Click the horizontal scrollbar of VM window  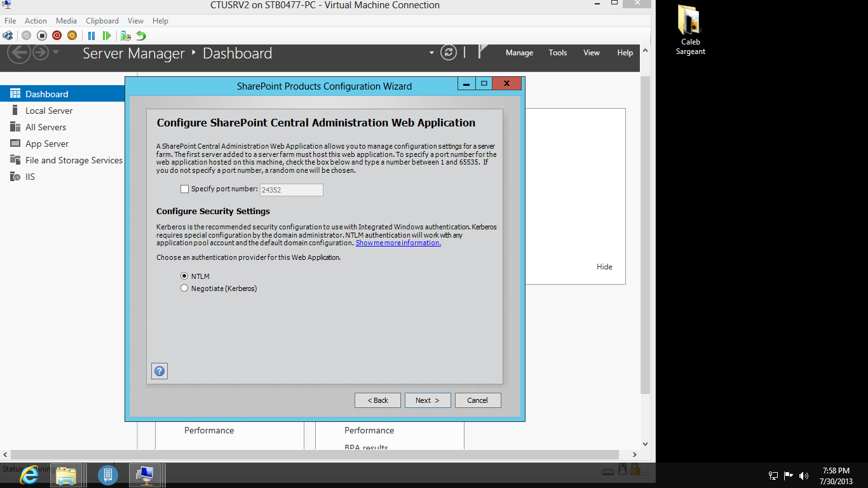pos(315,455)
